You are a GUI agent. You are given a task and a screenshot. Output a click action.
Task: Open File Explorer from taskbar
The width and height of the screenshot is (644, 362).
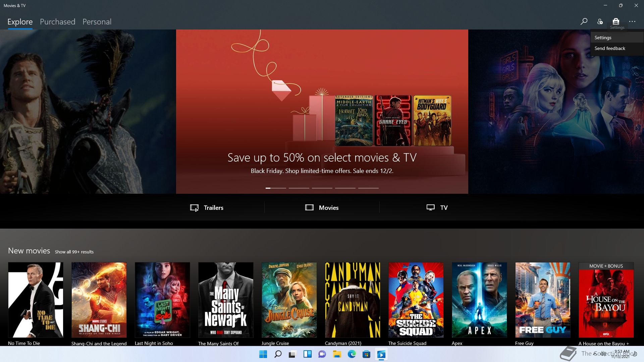tap(337, 354)
